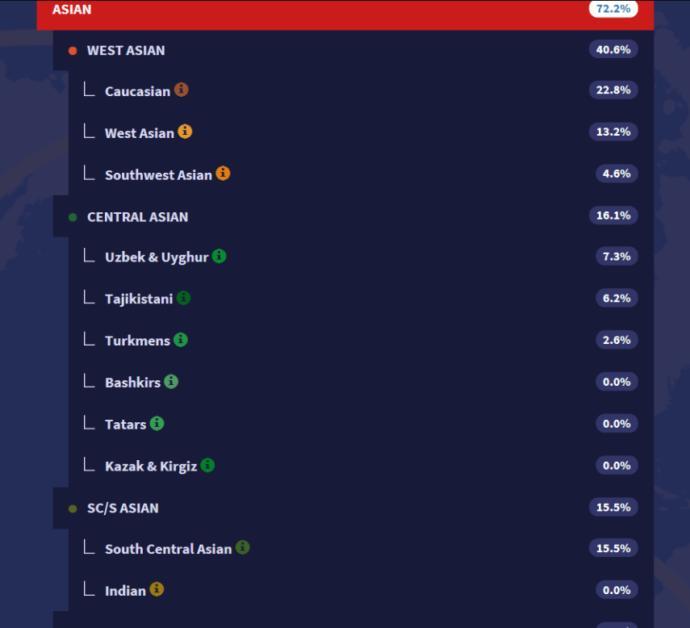This screenshot has width=690, height=628.
Task: Expand the CENTRAL ASIAN group row
Action: click(x=137, y=217)
